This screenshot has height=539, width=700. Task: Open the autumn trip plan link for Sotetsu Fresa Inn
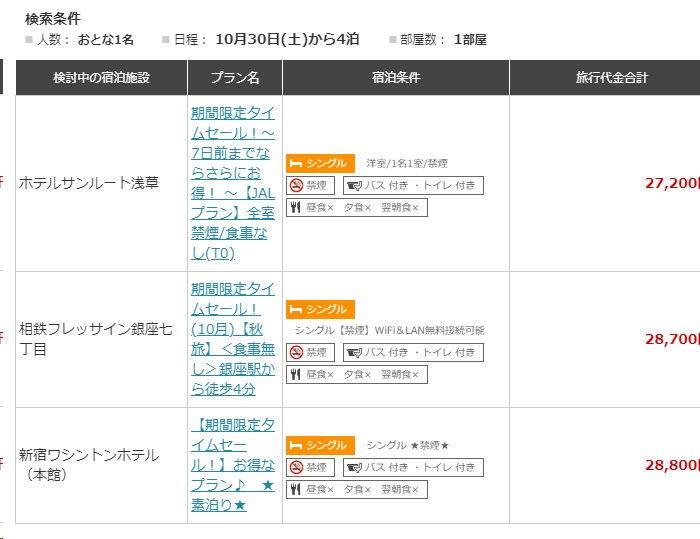tap(233, 338)
